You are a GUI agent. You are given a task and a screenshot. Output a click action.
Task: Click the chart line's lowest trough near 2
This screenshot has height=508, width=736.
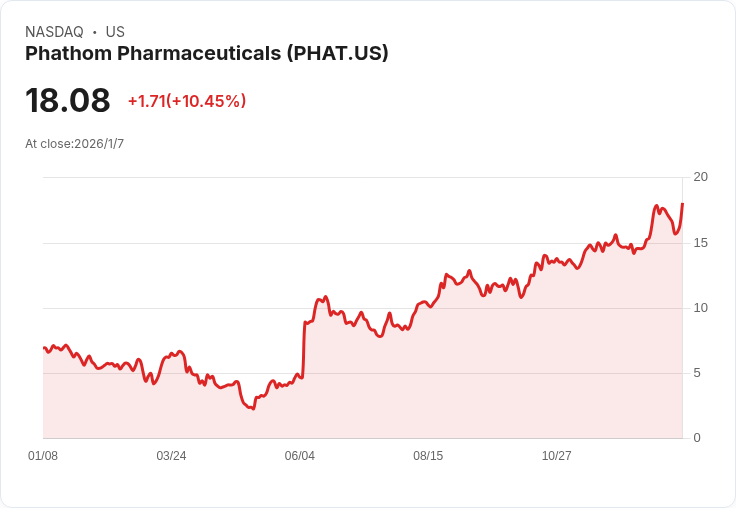click(x=253, y=408)
